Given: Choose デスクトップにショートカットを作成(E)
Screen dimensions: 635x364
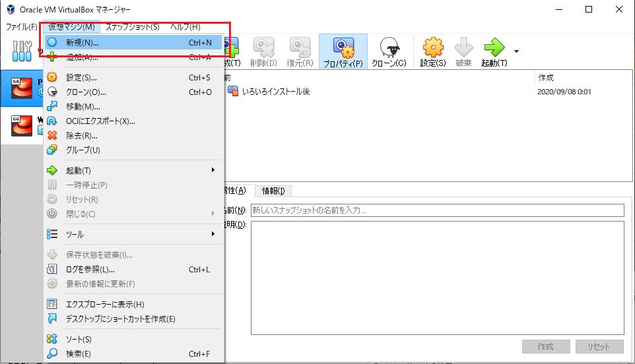Looking at the screenshot, I should tap(133, 318).
